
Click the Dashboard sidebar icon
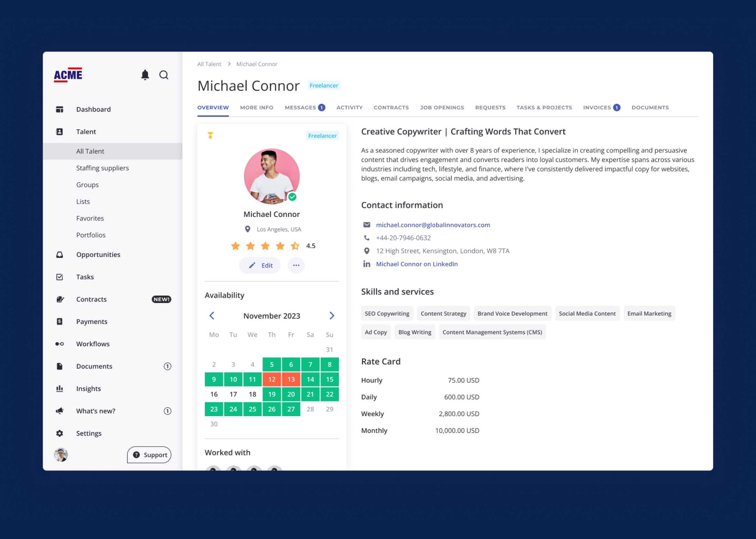click(60, 109)
